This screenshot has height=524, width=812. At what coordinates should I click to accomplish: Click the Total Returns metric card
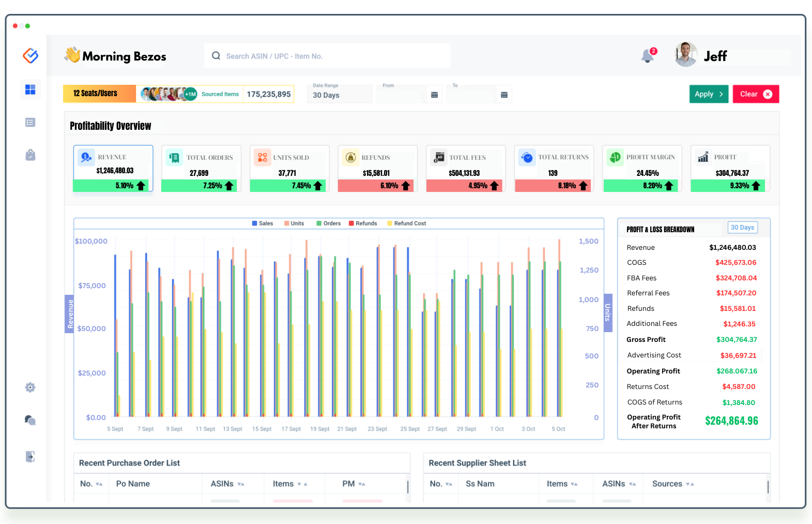554,169
